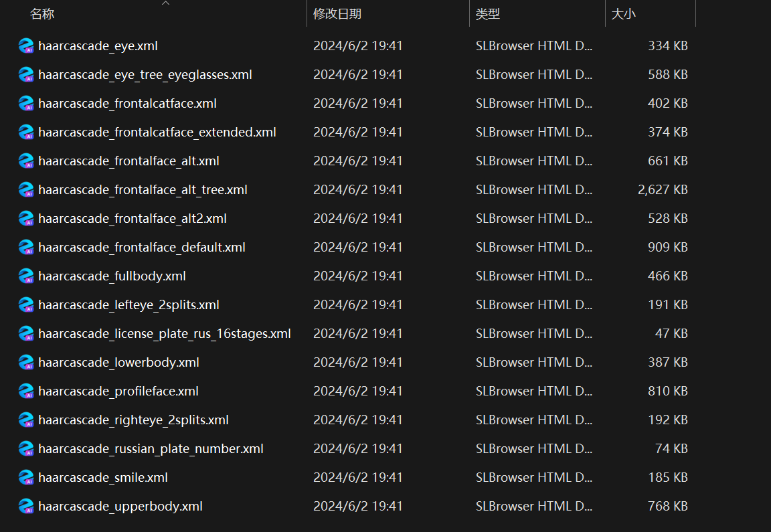Click the icon of haarcascade_frontalcatface_extended.xml
Viewport: 771px width, 532px height.
click(26, 132)
